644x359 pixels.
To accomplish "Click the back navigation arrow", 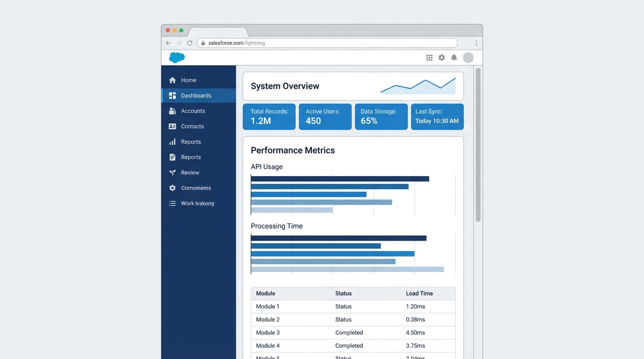I will 168,43.
